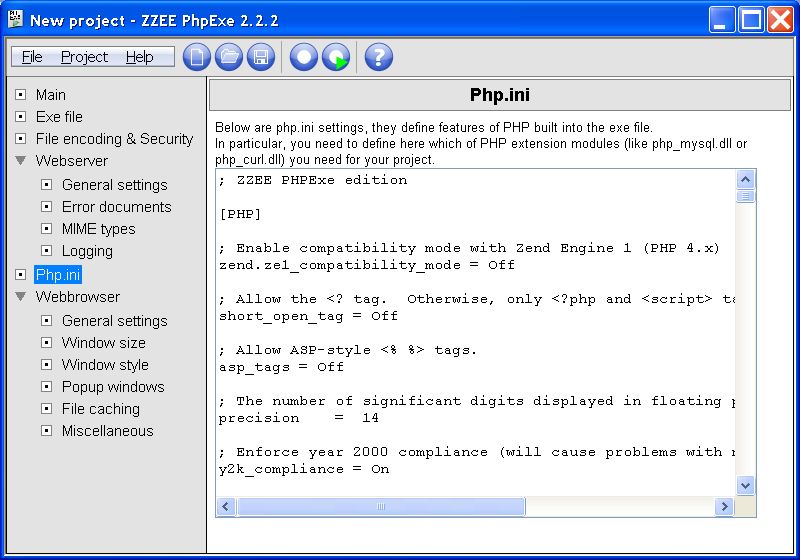The width and height of the screenshot is (800, 560).
Task: Click the asp_tags = Off line
Action: pyautogui.click(x=281, y=367)
